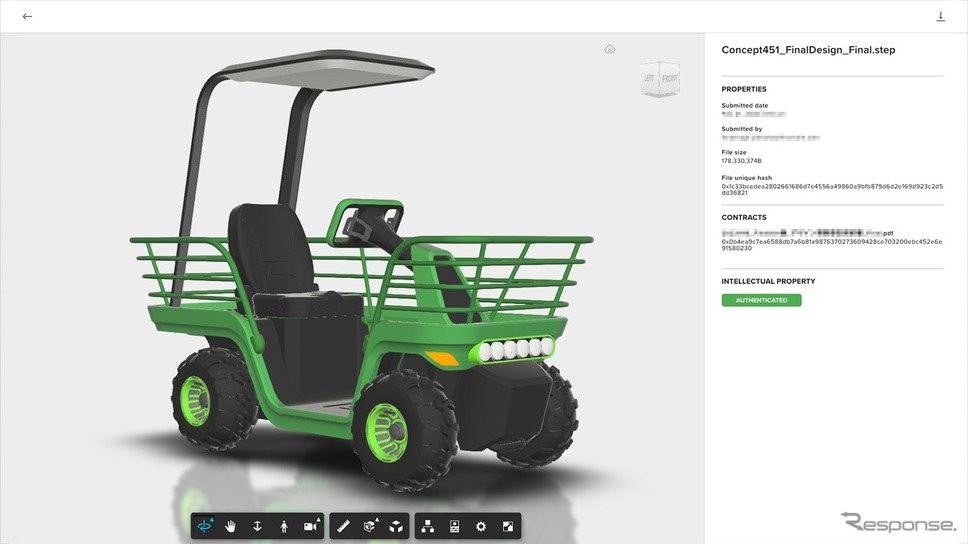
Task: Show the object Properties panel
Action: 454,526
